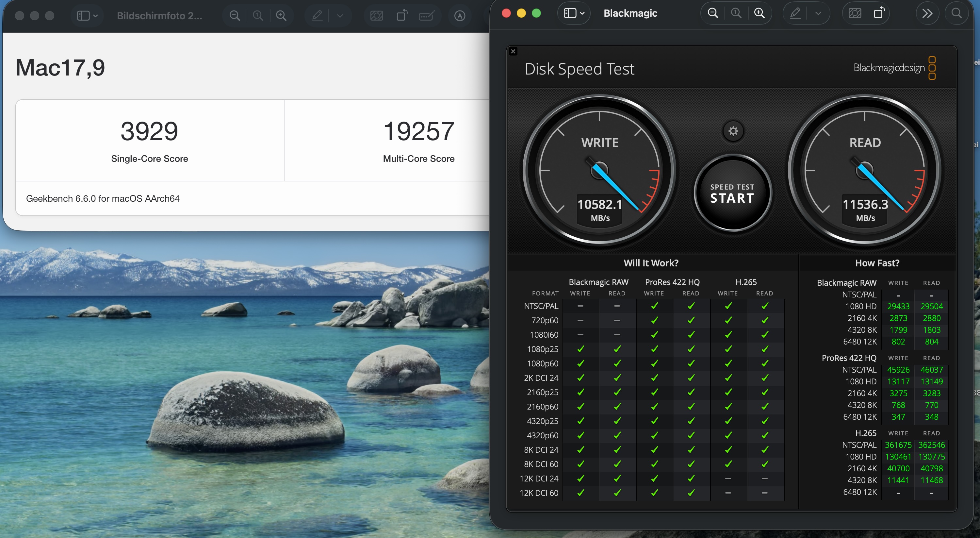
Task: Click markup pen in Bildschirmfoto window
Action: coord(317,16)
